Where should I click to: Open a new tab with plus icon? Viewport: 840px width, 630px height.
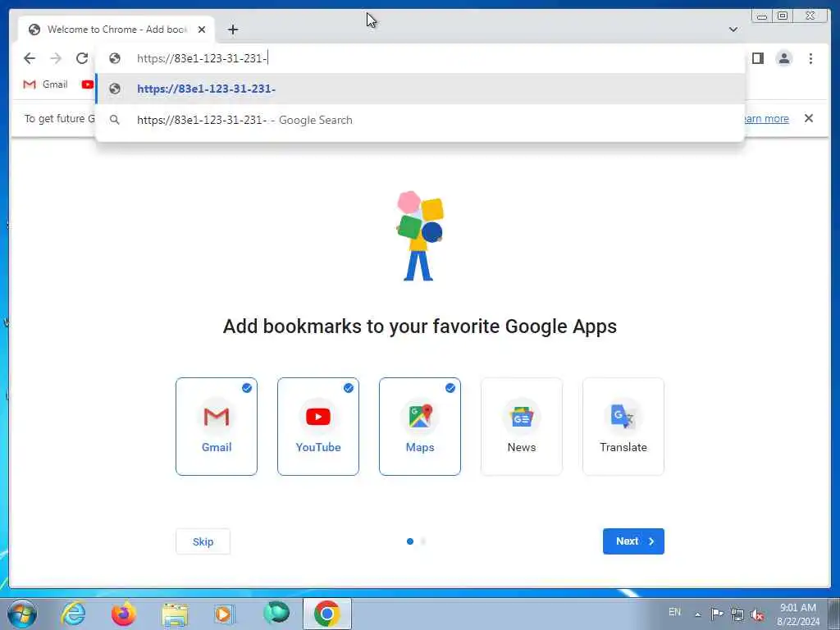tap(232, 30)
